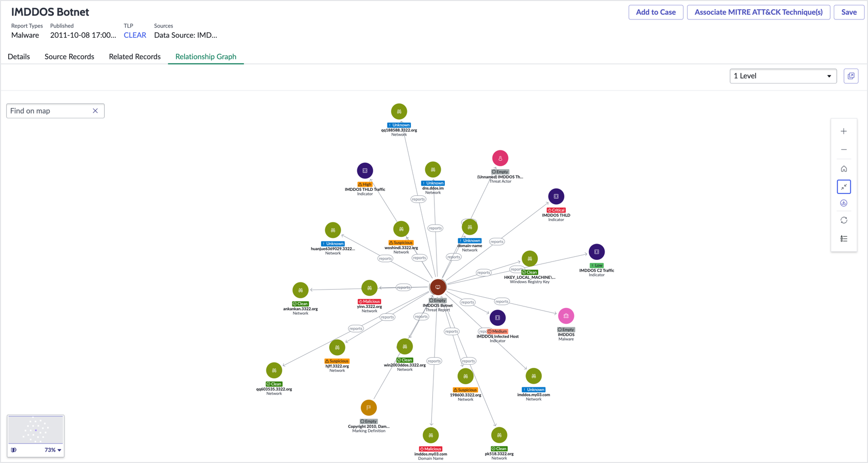Click the Data Source: IMD... sources value

(x=186, y=35)
